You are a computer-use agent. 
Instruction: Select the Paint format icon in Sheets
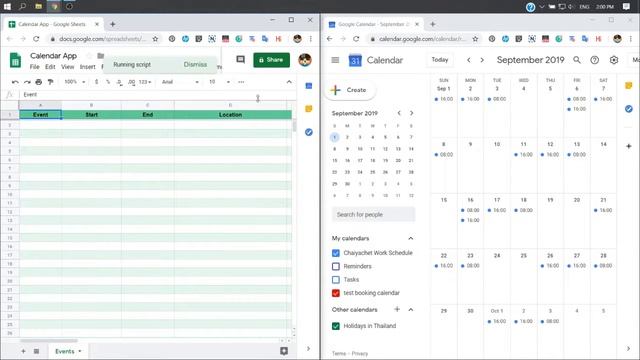[x=51, y=82]
